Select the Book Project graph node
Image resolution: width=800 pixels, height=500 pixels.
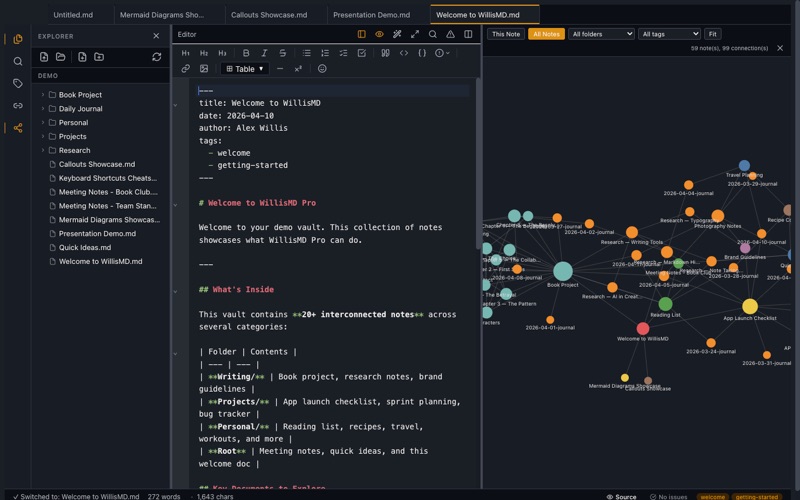pos(562,271)
